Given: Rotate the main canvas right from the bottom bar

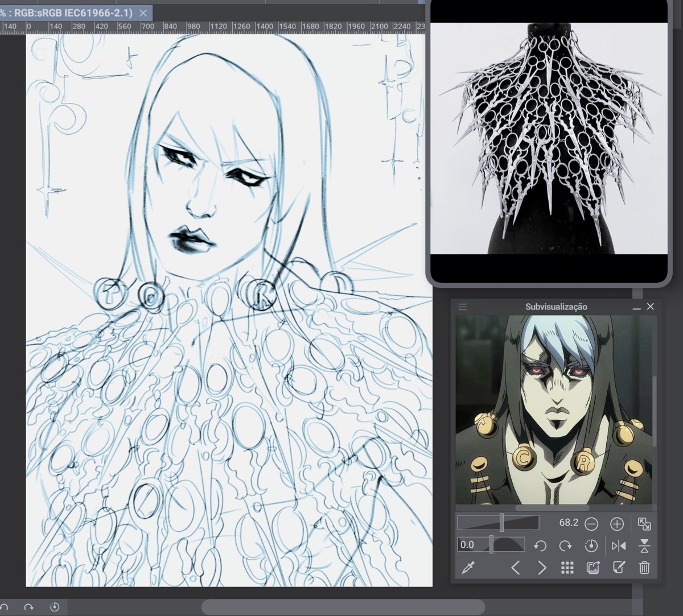Looking at the screenshot, I should [28, 607].
